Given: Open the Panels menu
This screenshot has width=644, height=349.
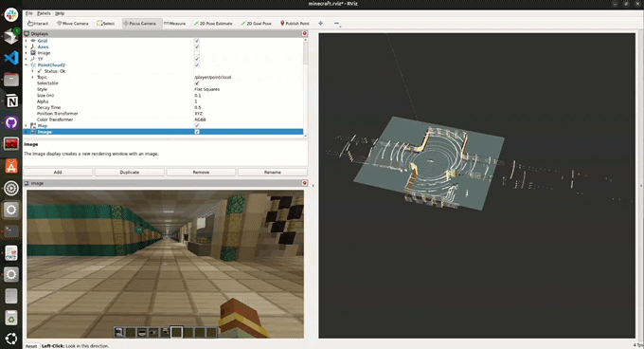Looking at the screenshot, I should point(44,13).
